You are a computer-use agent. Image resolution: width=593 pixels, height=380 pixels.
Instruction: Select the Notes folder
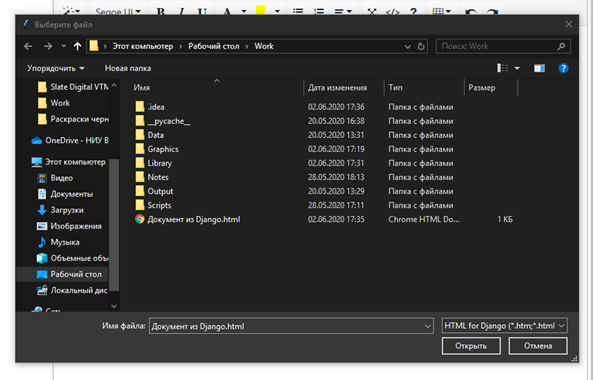pyautogui.click(x=152, y=177)
